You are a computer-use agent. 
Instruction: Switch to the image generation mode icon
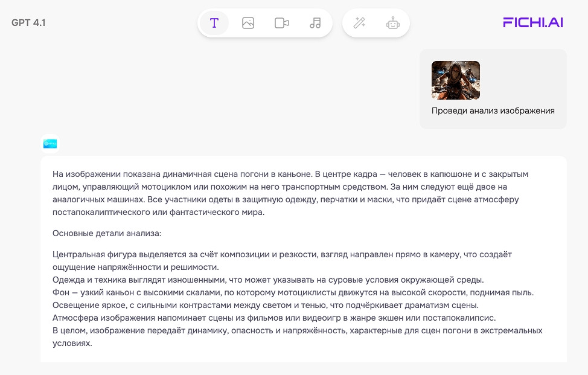coord(248,23)
